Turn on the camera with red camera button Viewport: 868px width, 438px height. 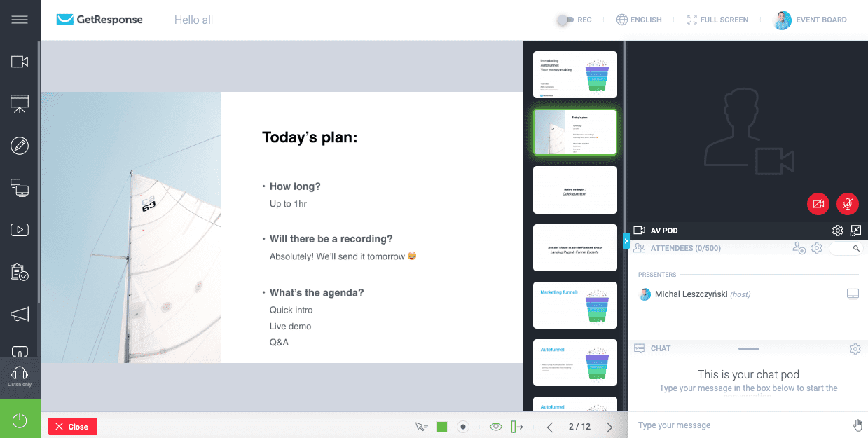click(x=818, y=204)
